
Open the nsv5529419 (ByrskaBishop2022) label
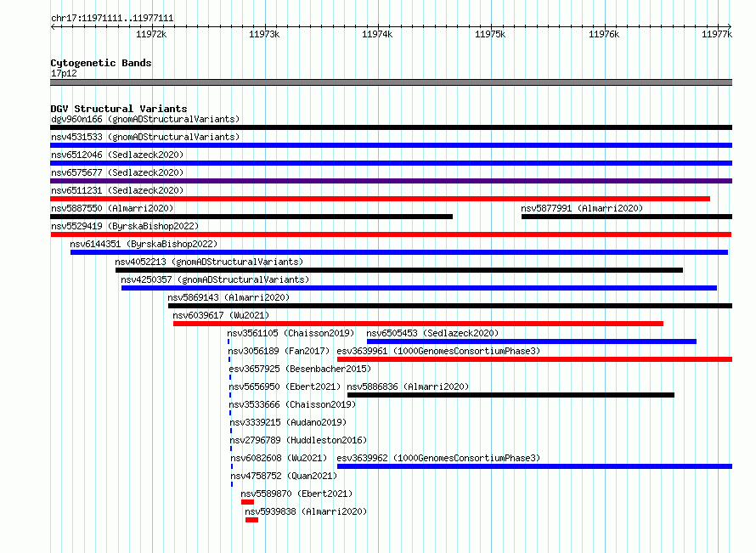(125, 226)
